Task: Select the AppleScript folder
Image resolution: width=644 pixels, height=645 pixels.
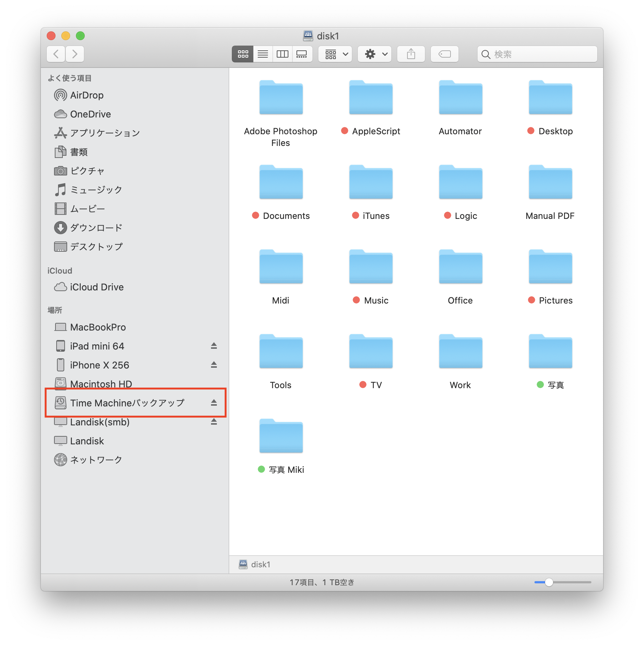Action: coord(371,98)
